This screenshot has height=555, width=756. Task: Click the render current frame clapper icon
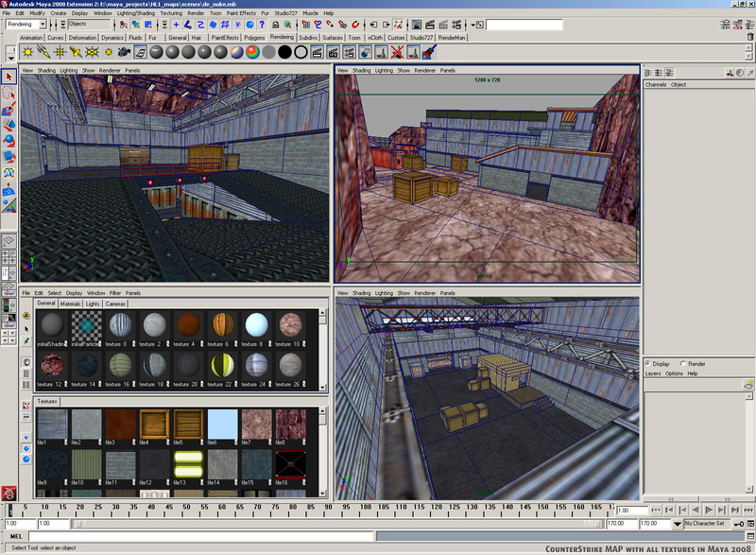pyautogui.click(x=430, y=25)
